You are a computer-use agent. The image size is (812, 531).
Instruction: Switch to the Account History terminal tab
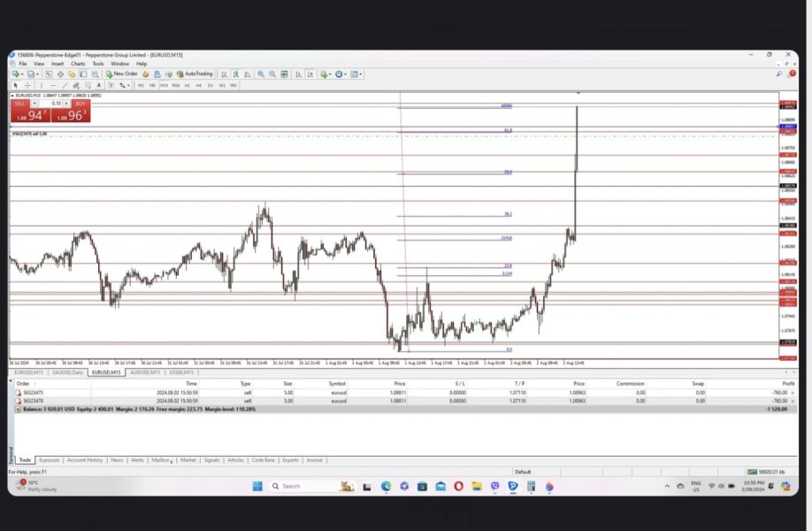[x=86, y=460]
